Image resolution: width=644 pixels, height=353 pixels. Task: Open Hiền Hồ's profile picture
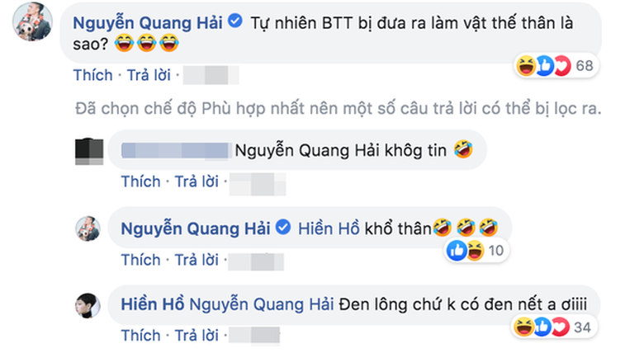(x=88, y=305)
